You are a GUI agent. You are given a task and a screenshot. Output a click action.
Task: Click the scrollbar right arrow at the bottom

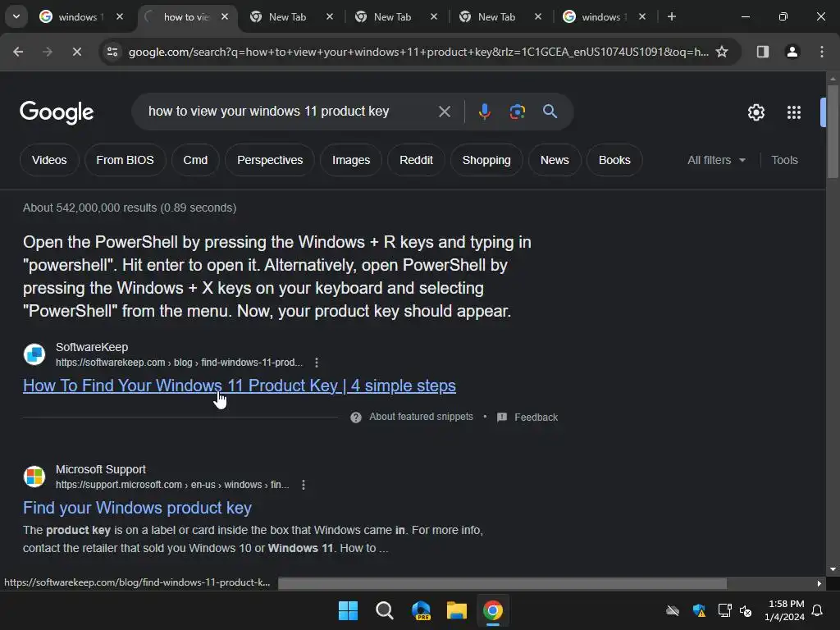[x=819, y=583]
